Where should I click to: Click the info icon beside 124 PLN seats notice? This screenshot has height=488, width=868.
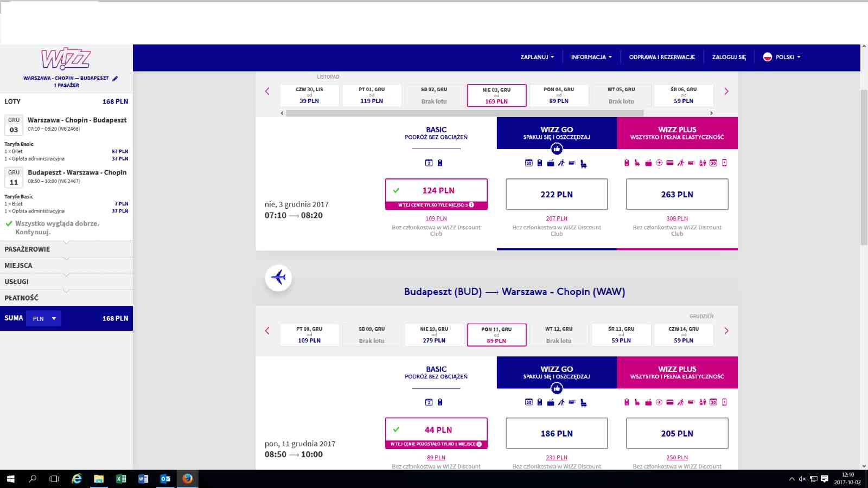(x=471, y=205)
